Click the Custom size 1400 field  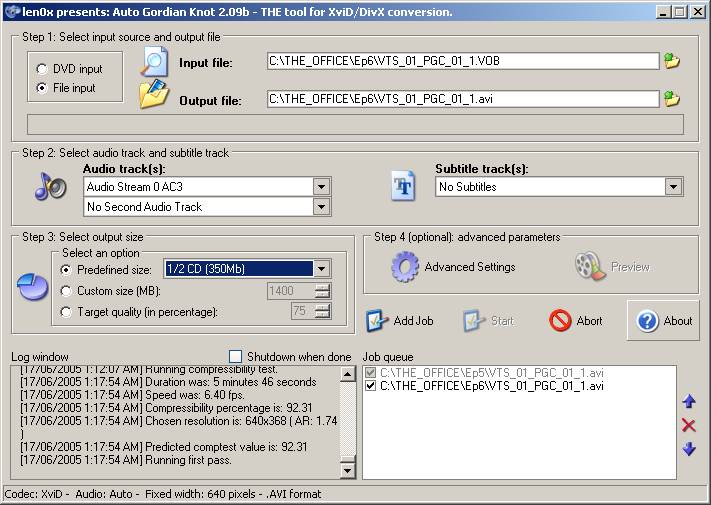pos(291,291)
